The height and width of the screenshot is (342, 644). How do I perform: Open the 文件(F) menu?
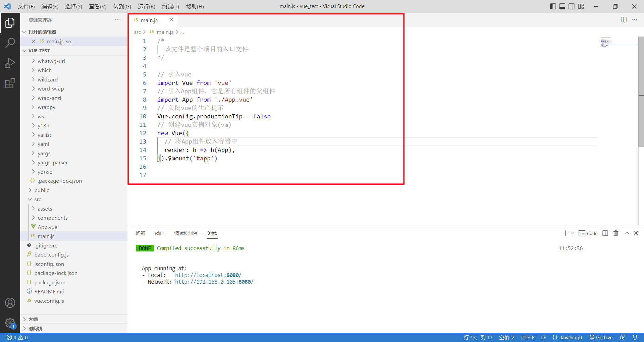(x=26, y=6)
